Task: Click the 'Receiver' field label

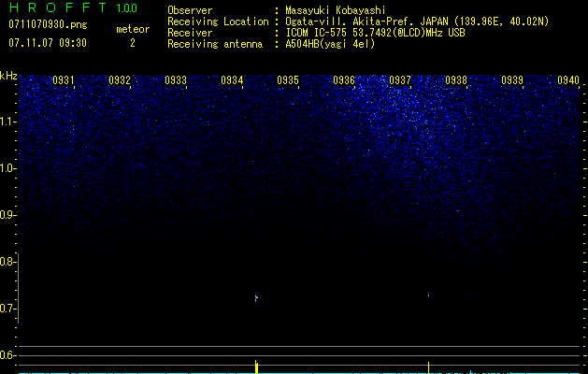Action: click(x=190, y=33)
